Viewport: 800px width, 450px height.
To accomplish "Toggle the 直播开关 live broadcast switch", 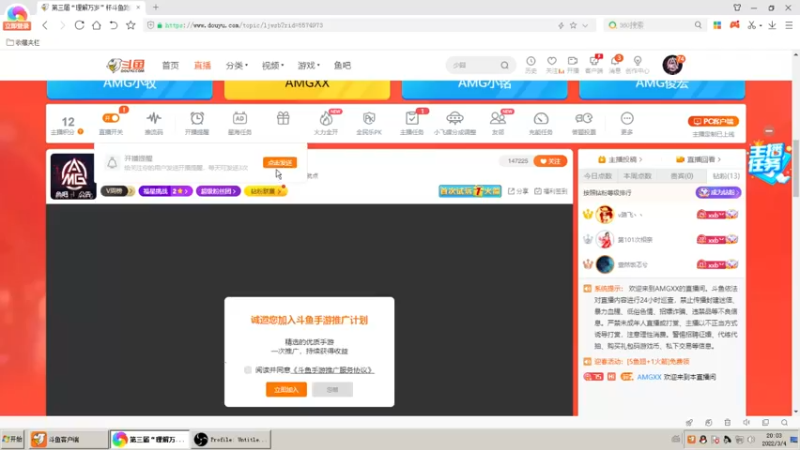I will click(x=111, y=118).
